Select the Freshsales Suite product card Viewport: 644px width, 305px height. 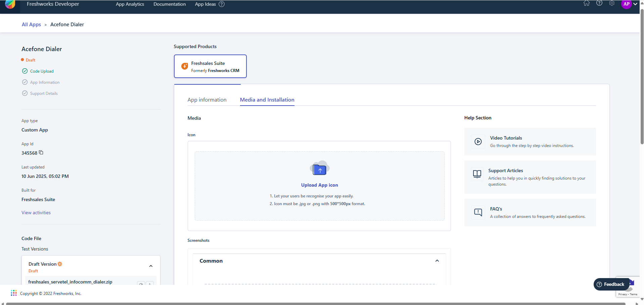pos(210,66)
